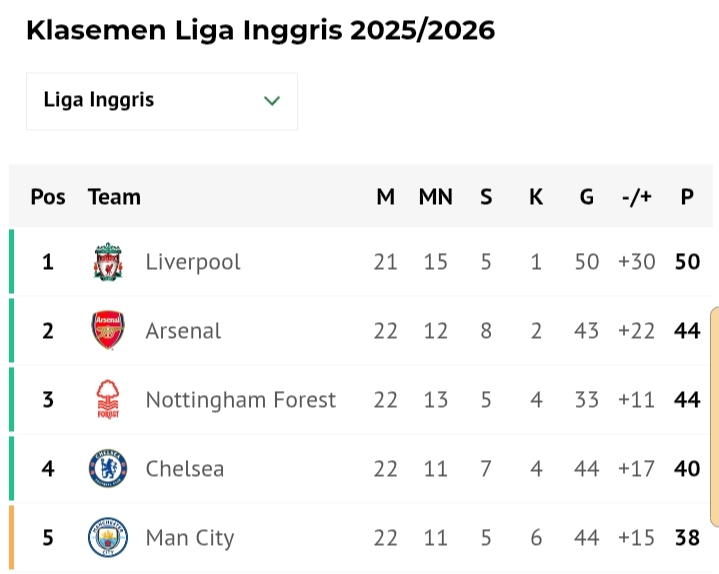
Task: Click the G goals column header
Action: [x=587, y=197]
